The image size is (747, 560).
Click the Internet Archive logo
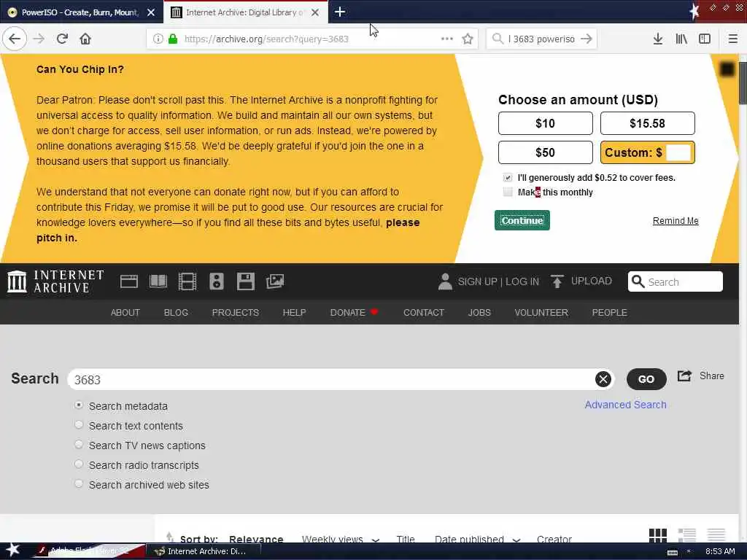(x=55, y=281)
